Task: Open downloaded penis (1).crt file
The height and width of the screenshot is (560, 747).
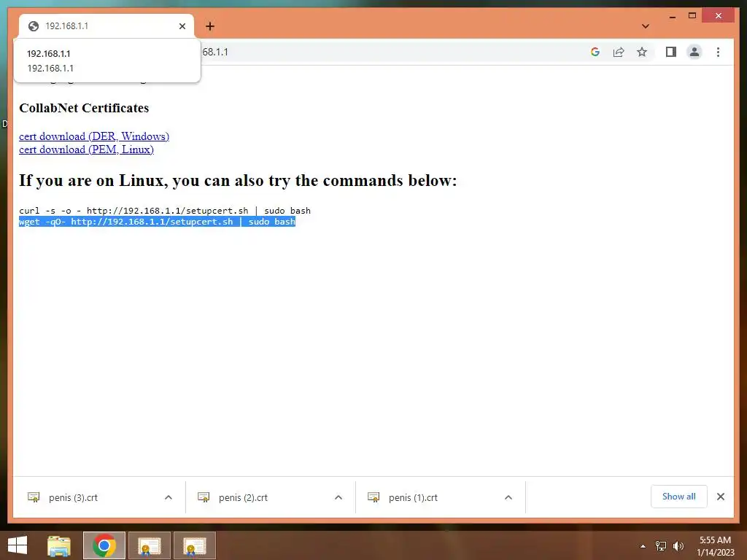Action: 413,497
